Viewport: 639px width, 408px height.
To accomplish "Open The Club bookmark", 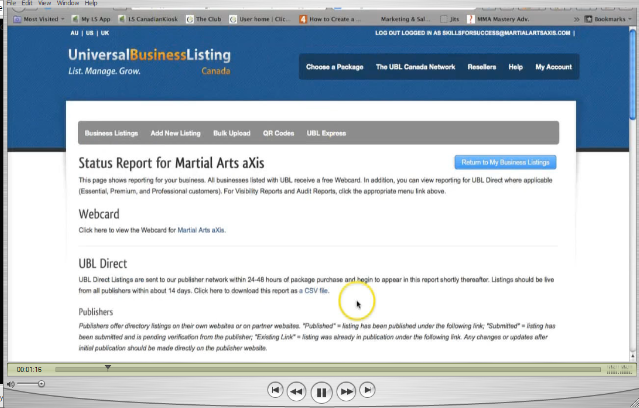I will tap(204, 19).
